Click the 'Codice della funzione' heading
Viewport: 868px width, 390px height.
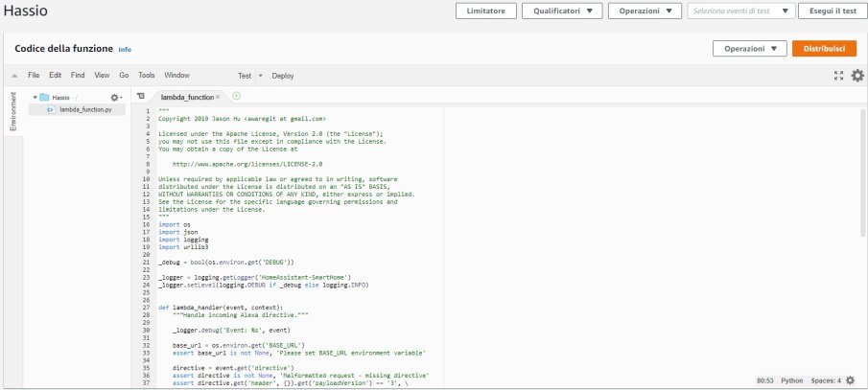coord(63,49)
